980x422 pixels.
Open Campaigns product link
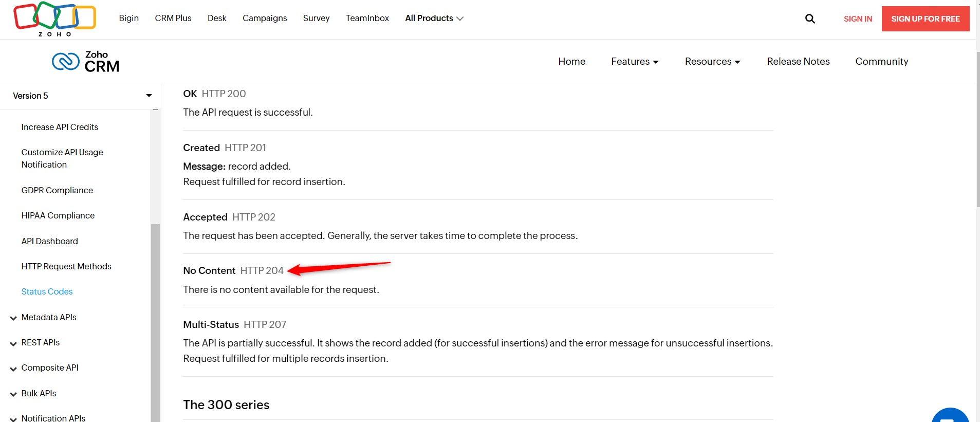(x=265, y=19)
